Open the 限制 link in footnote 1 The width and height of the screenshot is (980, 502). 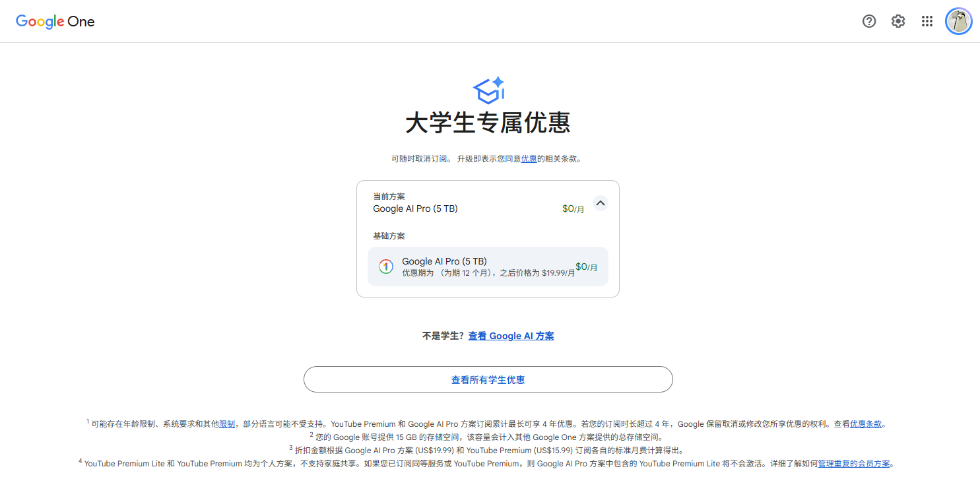click(227, 424)
